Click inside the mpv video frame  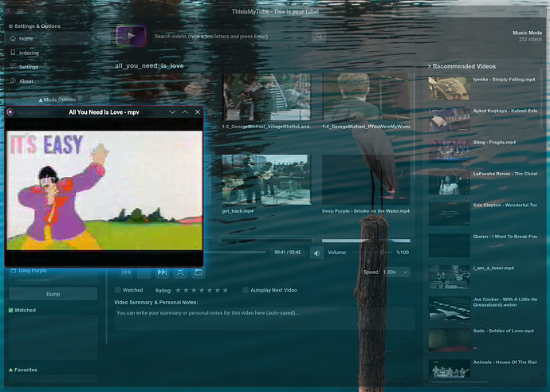click(104, 190)
